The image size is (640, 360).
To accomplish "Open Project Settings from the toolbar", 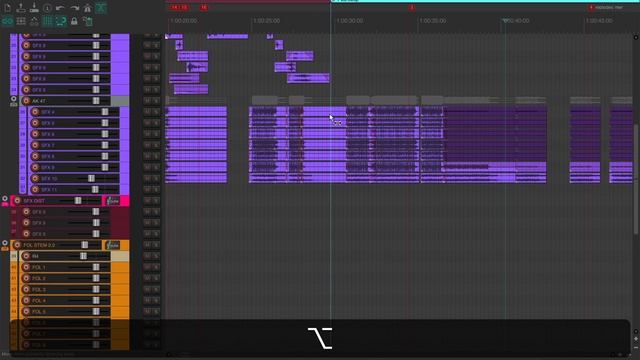I will 47,8.
